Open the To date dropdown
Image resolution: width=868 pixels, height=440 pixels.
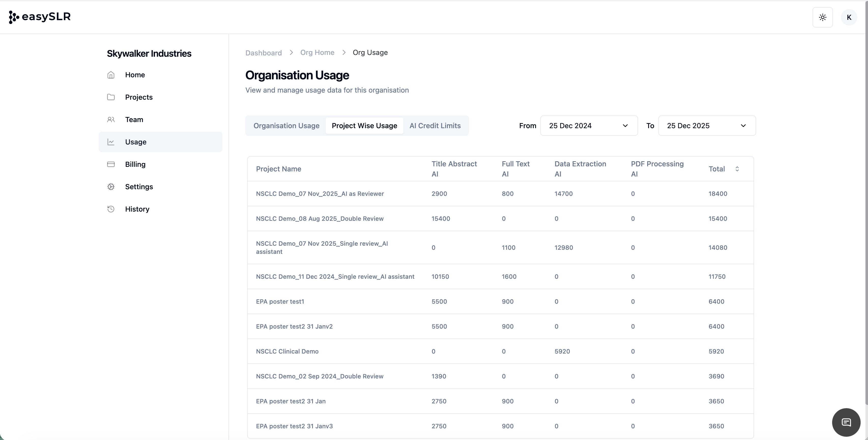[x=707, y=126]
